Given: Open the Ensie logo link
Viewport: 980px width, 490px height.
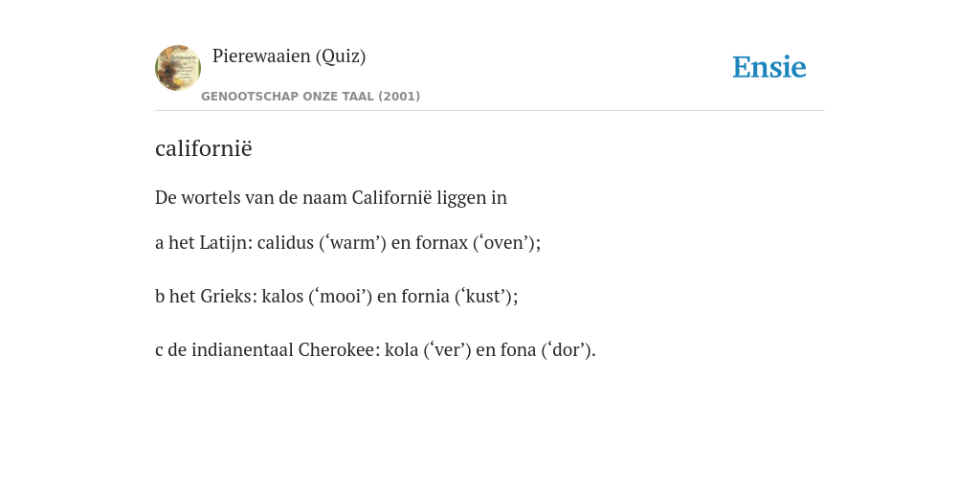Looking at the screenshot, I should point(769,67).
